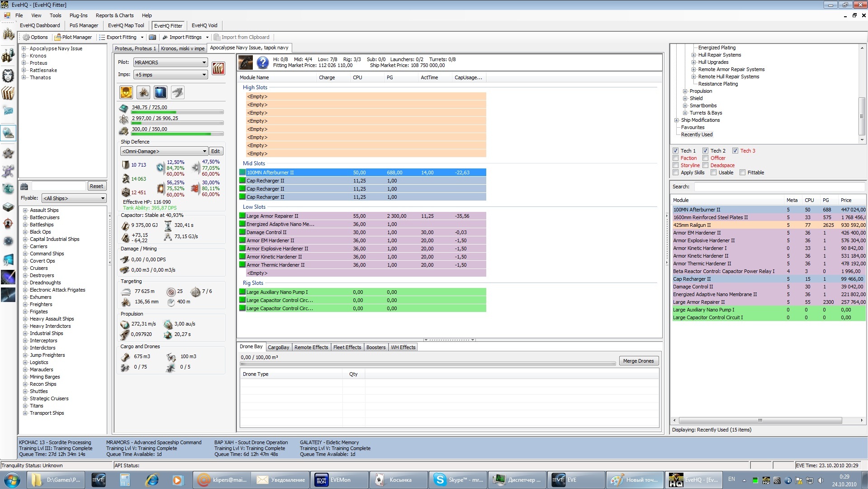
Task: Switch to the WH Effects tab
Action: (x=403, y=347)
